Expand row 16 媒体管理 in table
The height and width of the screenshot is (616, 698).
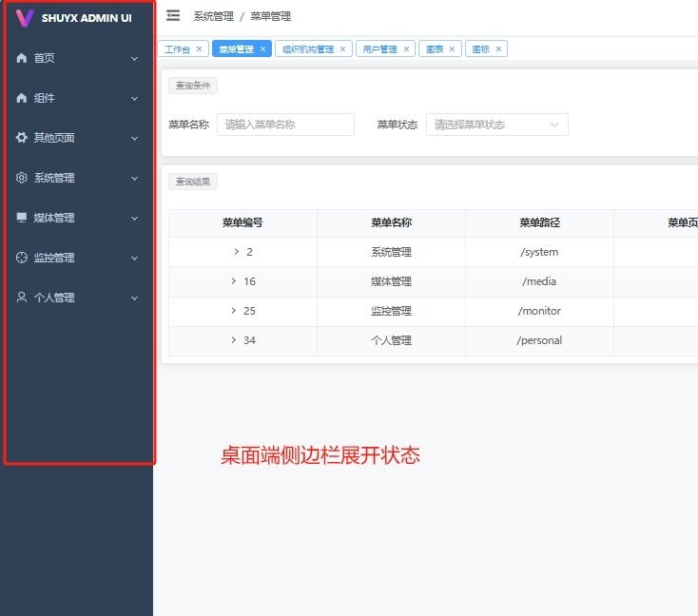234,281
